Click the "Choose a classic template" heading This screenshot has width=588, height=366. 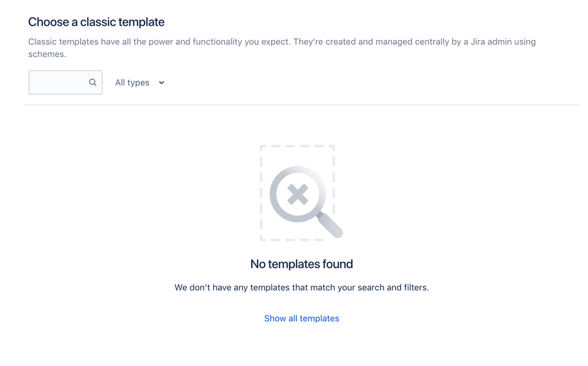point(97,22)
